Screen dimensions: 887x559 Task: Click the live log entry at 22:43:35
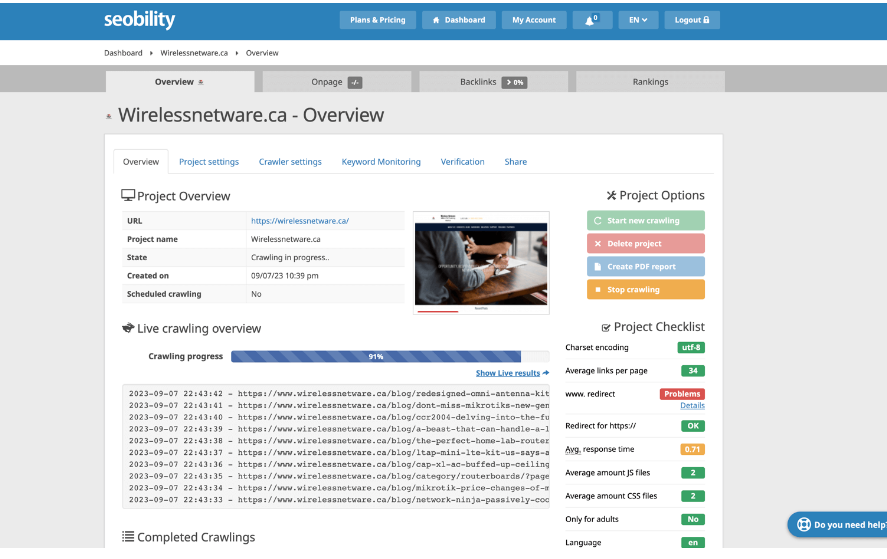tap(339, 476)
